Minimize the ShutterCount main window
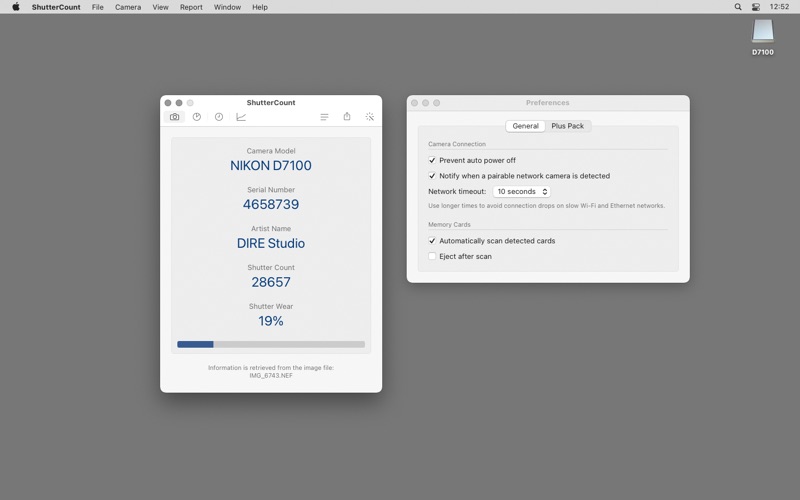 click(x=179, y=103)
